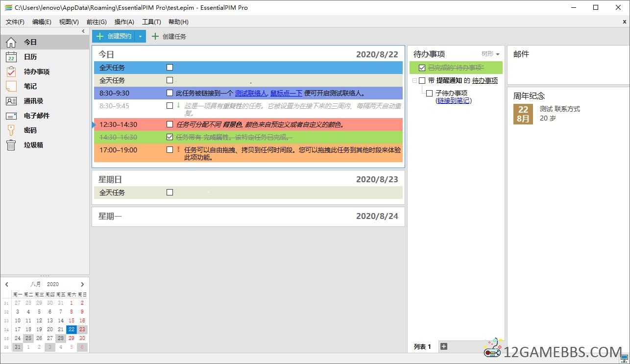Go to next month in mini calendar
This screenshot has height=364, width=630.
point(82,284)
